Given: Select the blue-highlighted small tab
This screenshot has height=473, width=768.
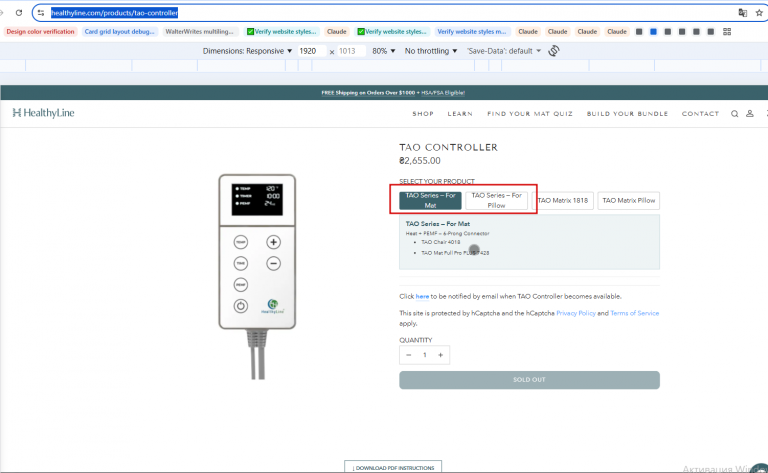Looking at the screenshot, I should 653,31.
